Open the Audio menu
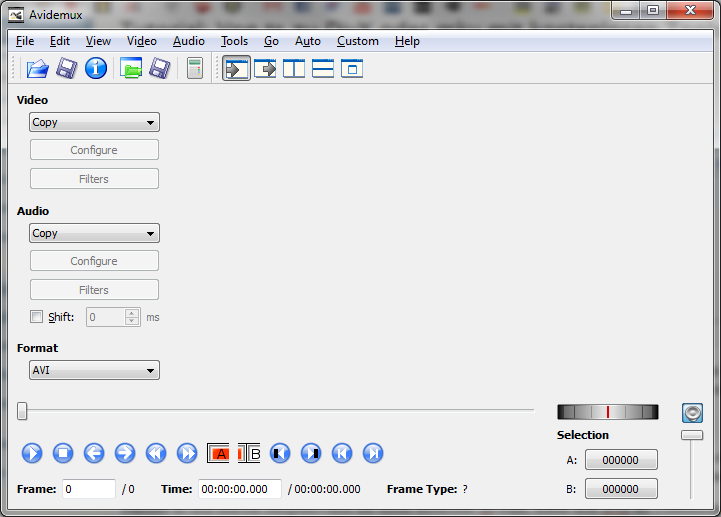Viewport: 721px width, 517px height. tap(189, 41)
